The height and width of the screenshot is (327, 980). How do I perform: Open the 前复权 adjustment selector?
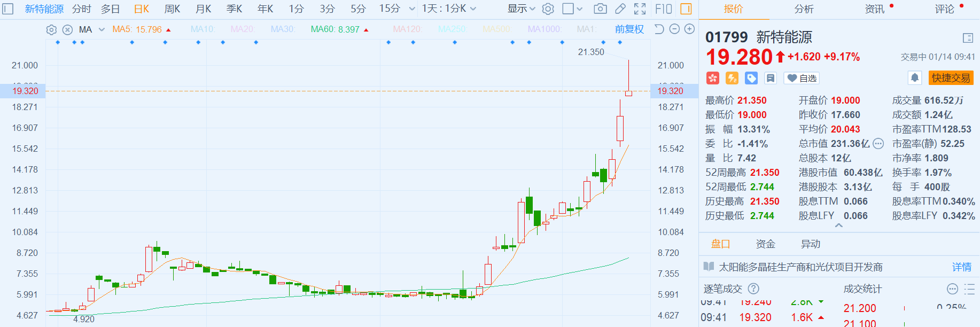click(x=629, y=29)
